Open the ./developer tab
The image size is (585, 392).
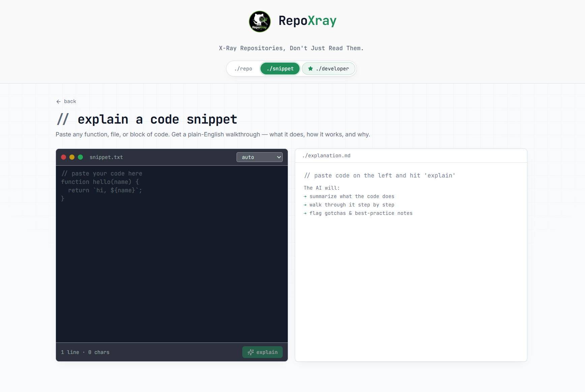pos(329,69)
